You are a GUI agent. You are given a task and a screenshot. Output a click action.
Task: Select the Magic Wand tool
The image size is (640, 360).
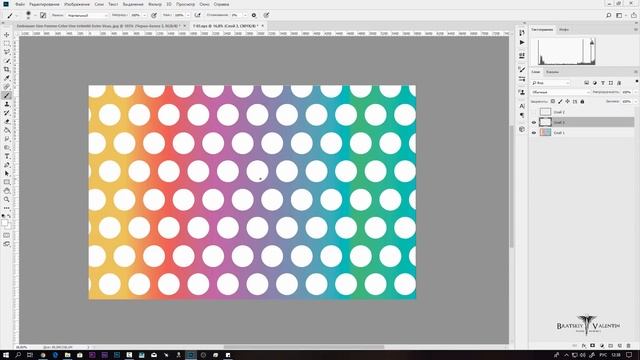click(x=7, y=61)
